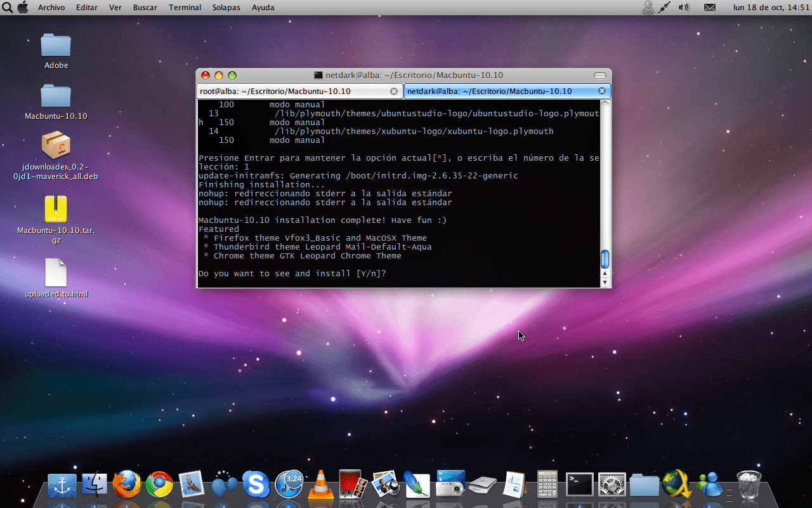Open the Solapas menu
This screenshot has height=508, width=812.
pos(226,8)
